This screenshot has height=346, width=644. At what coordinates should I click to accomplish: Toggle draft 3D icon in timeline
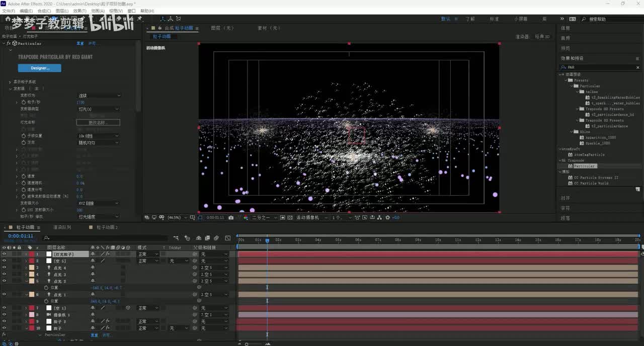click(x=187, y=238)
